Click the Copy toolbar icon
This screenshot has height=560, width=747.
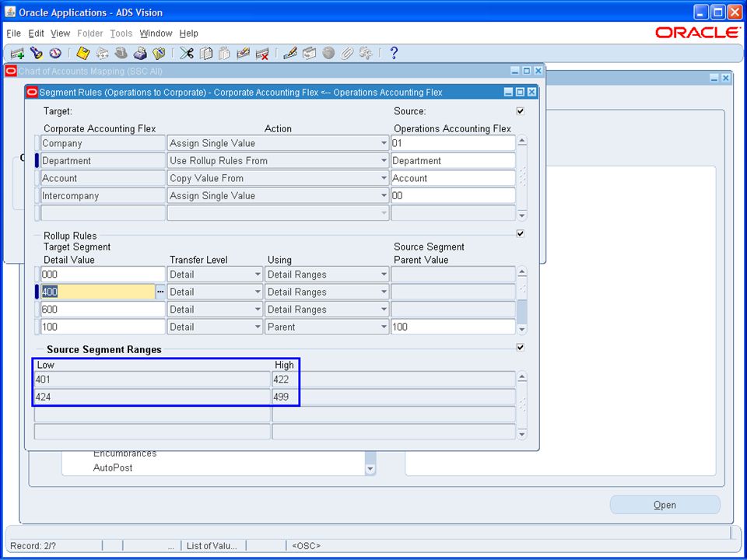pyautogui.click(x=205, y=53)
